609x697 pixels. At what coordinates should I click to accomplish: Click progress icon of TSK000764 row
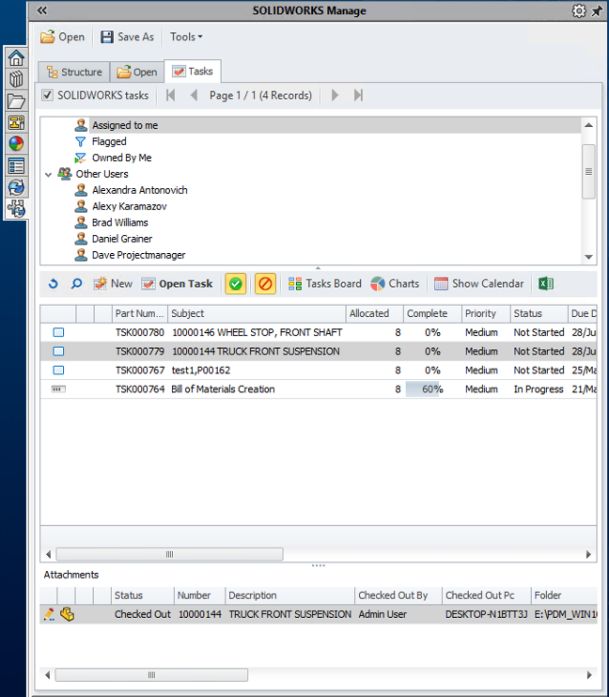(58, 389)
